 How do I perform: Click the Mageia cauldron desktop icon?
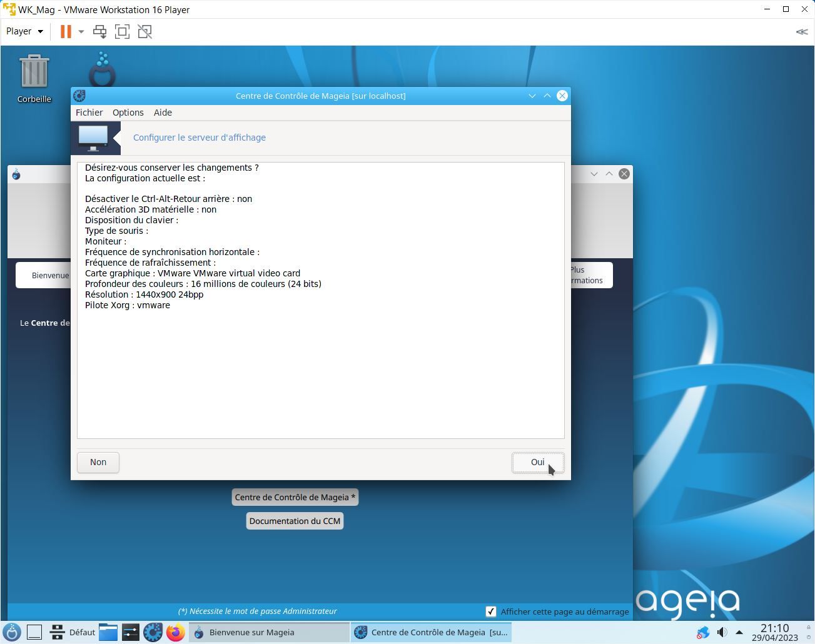(x=102, y=70)
